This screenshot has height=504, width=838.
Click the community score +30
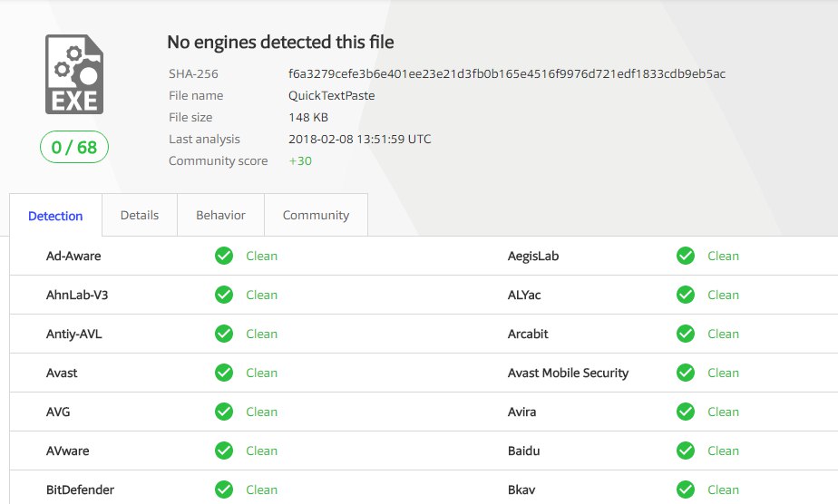pos(300,161)
